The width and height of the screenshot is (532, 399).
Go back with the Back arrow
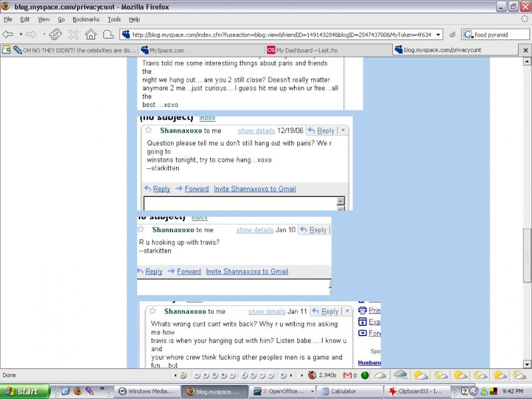(x=9, y=35)
